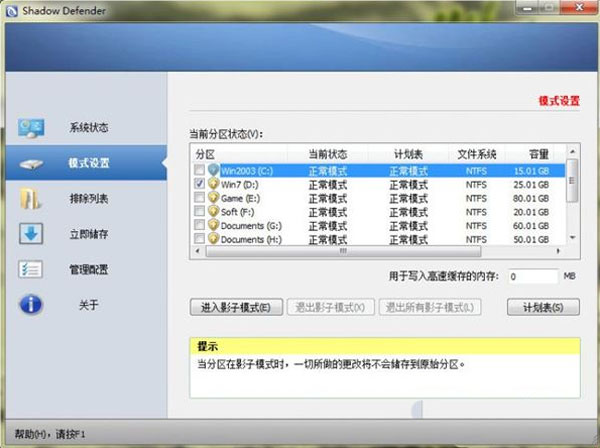Click the Soft (F:) shield icon

tap(214, 211)
